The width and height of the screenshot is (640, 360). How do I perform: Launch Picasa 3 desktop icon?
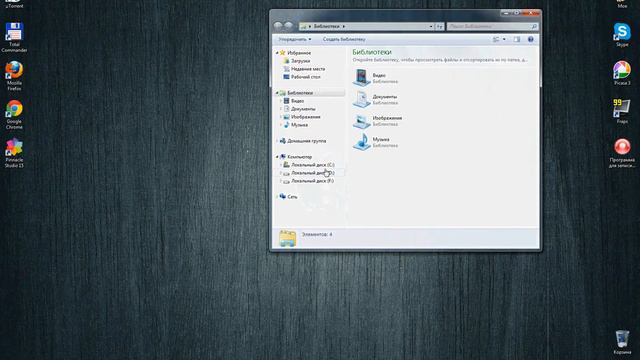point(622,73)
